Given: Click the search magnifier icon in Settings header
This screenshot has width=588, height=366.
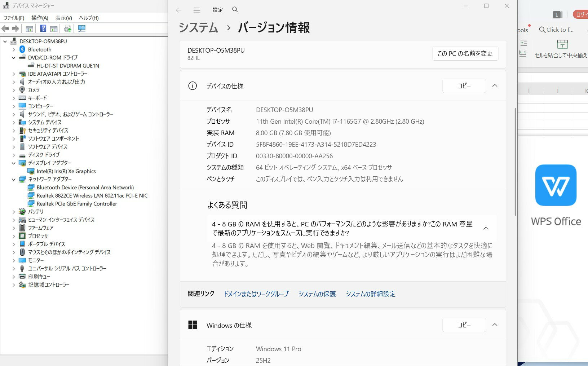Looking at the screenshot, I should click(235, 10).
